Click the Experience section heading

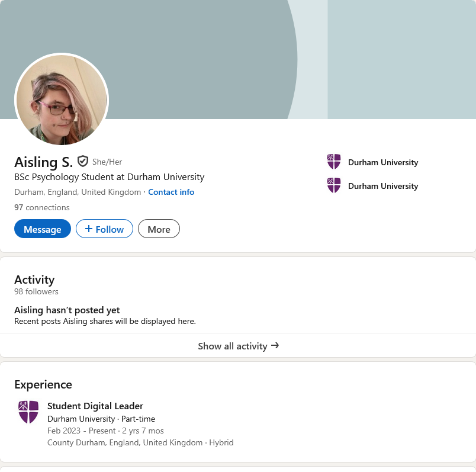[43, 384]
